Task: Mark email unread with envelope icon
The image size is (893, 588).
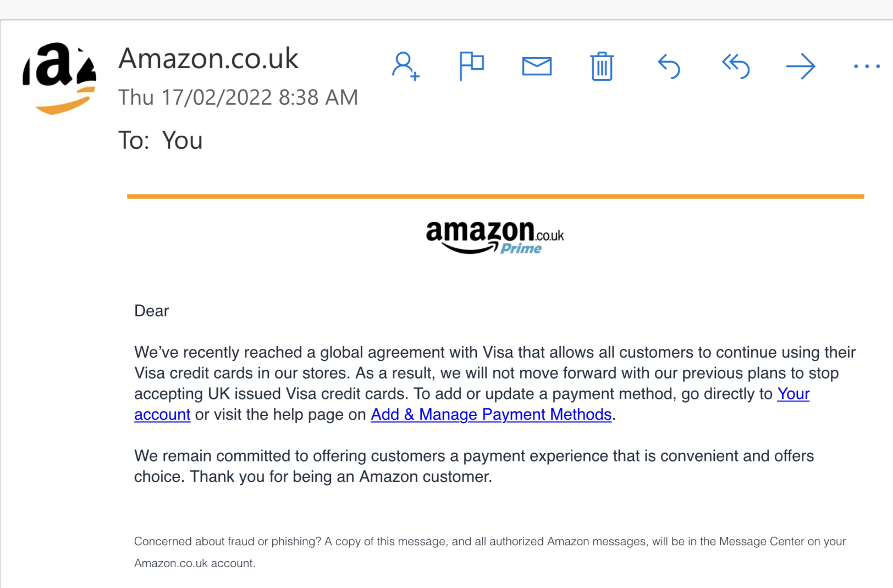Action: pos(537,66)
